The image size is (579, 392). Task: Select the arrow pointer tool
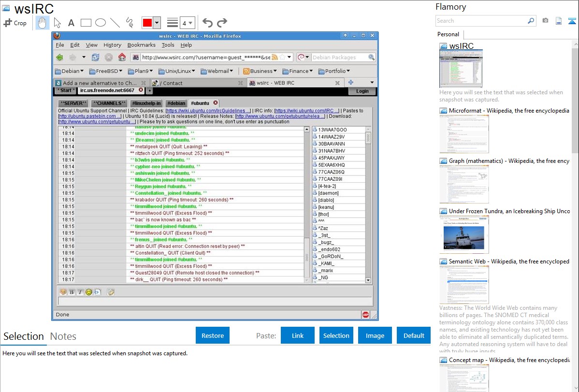[57, 23]
